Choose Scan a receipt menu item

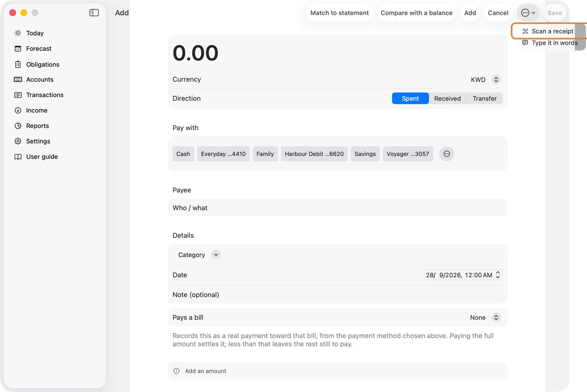549,31
